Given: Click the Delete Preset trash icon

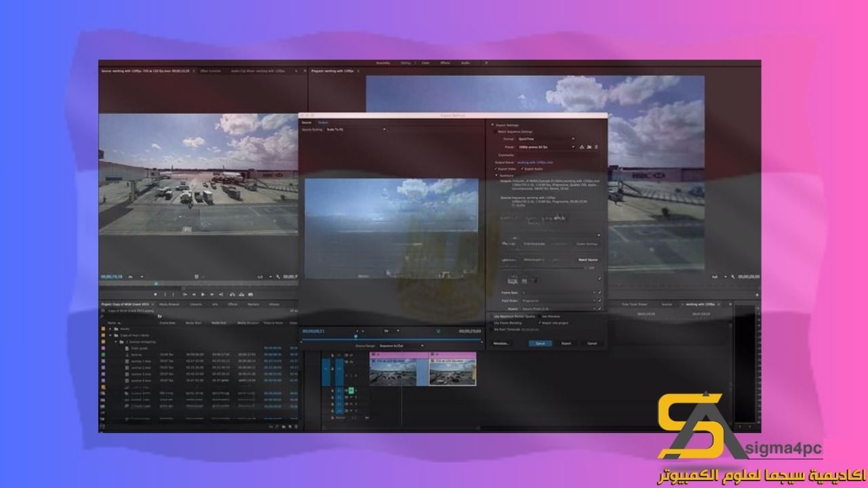Looking at the screenshot, I should 596,147.
